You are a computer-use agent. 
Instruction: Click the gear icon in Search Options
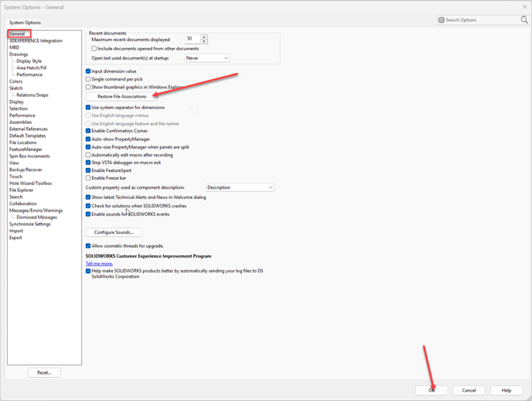coord(442,20)
